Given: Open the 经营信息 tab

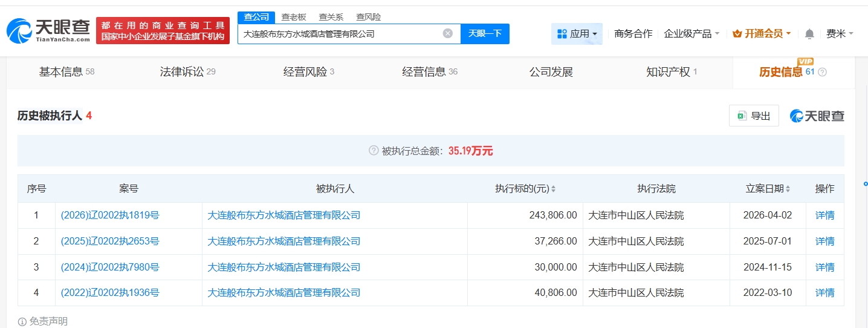Looking at the screenshot, I should (430, 72).
